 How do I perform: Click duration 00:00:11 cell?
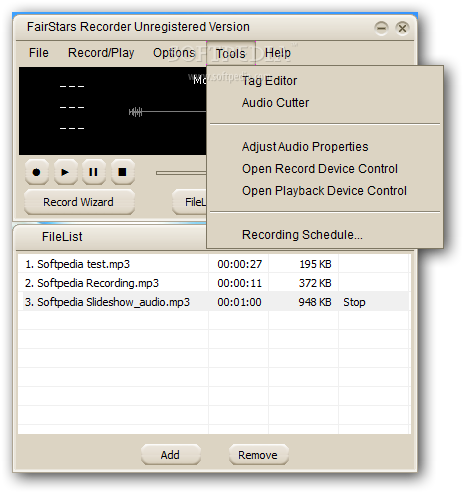pyautogui.click(x=240, y=283)
